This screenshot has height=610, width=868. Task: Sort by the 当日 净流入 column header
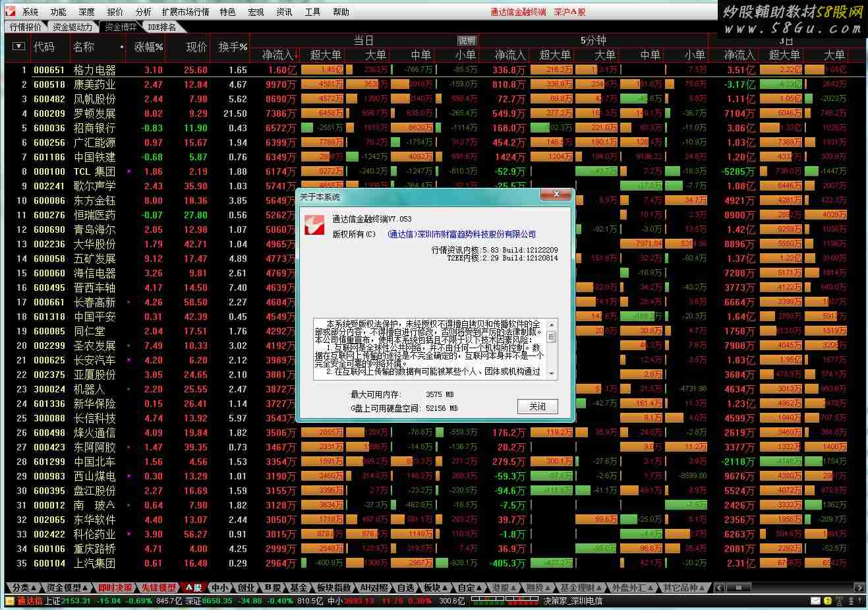click(x=281, y=55)
